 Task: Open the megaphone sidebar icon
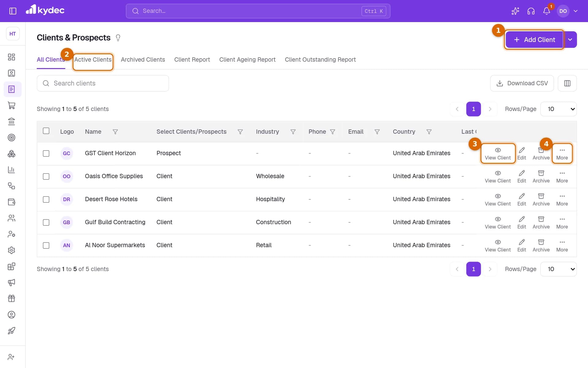coord(11,282)
